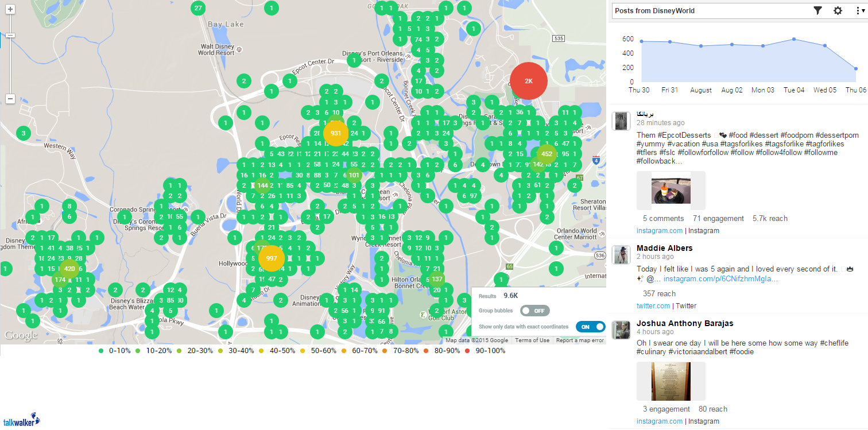Click Maddie Albers profile avatar
This screenshot has height=430, width=868.
coord(622,254)
